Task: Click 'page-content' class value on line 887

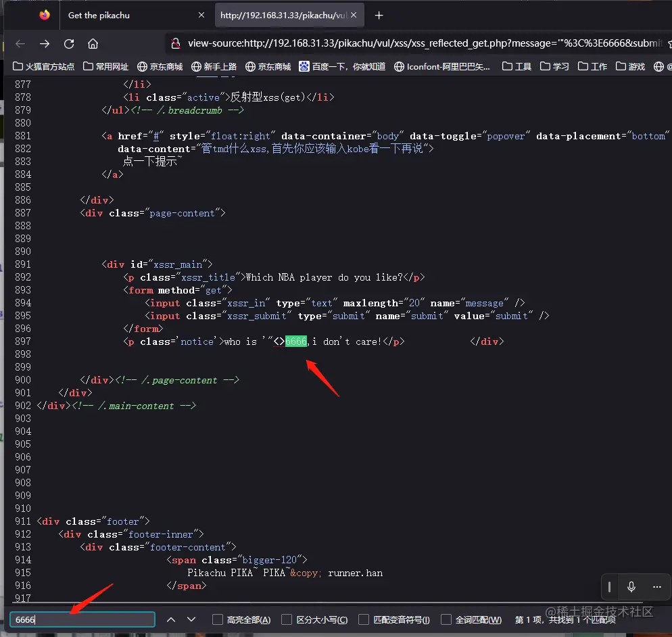Action: (182, 213)
